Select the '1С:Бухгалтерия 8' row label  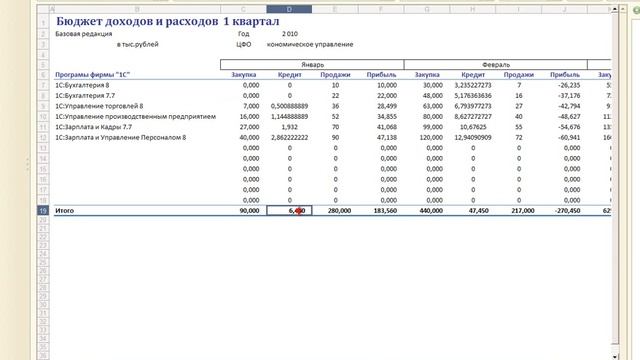[x=82, y=85]
